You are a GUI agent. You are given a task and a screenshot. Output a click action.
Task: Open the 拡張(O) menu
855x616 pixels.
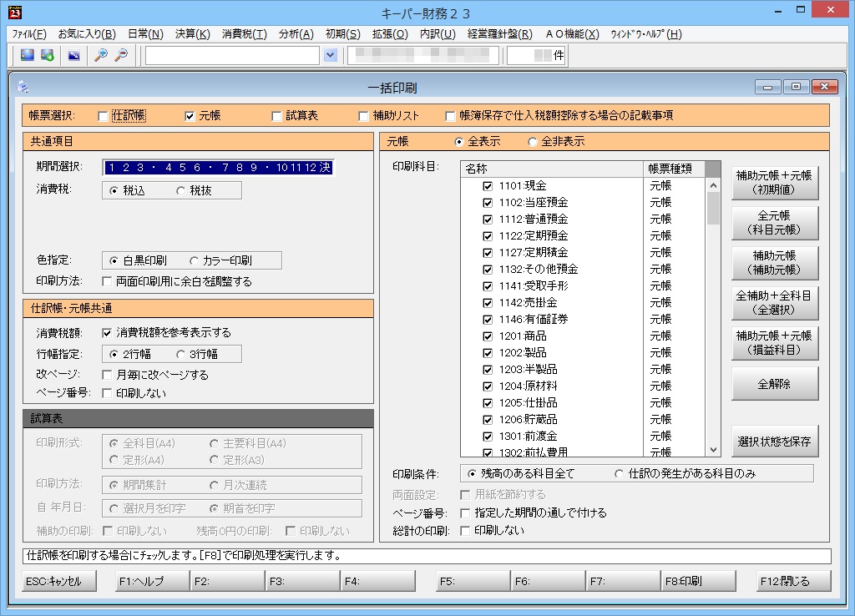pyautogui.click(x=390, y=33)
